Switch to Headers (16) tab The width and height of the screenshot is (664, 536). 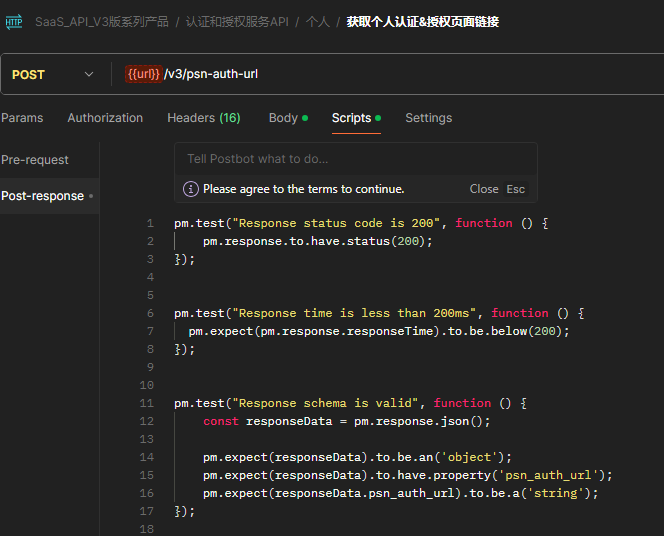coord(204,118)
